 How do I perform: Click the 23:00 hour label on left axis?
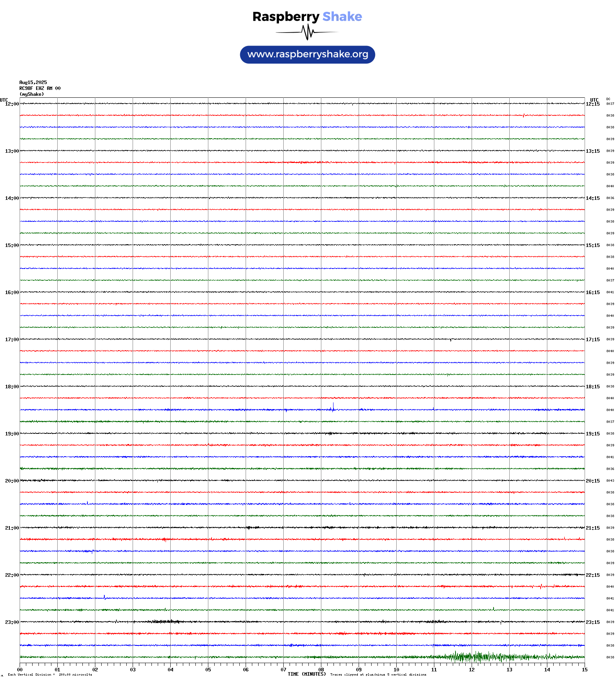click(x=12, y=622)
